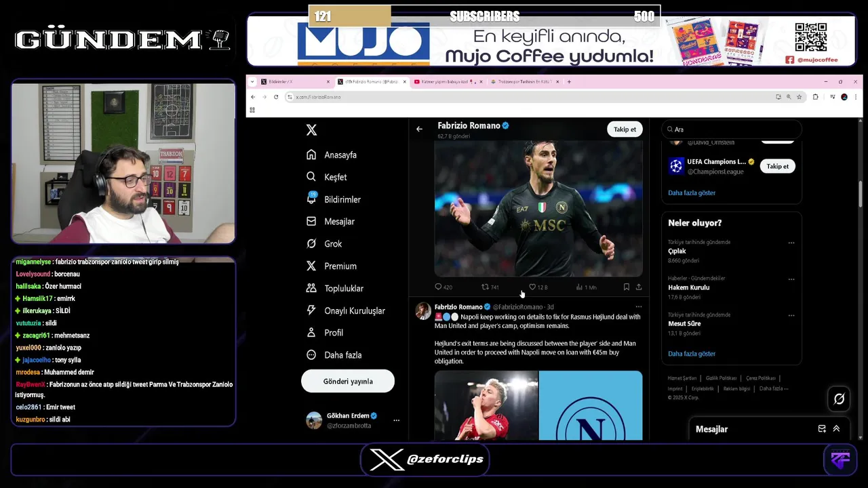Open more options for Mesut Süre trend
This screenshot has height=488, width=868.
791,316
